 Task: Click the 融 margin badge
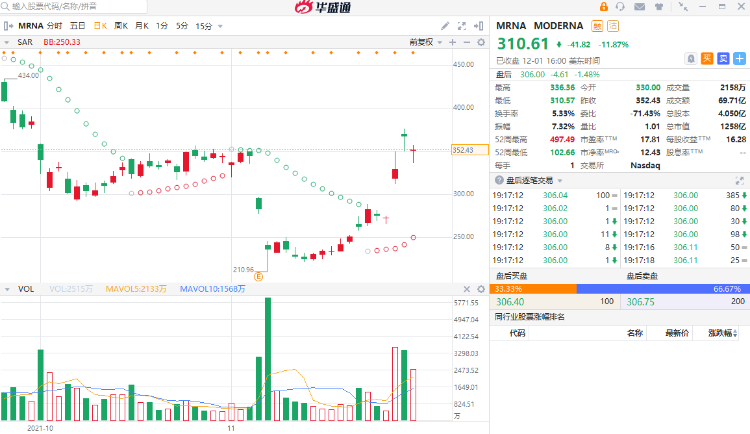[597, 26]
